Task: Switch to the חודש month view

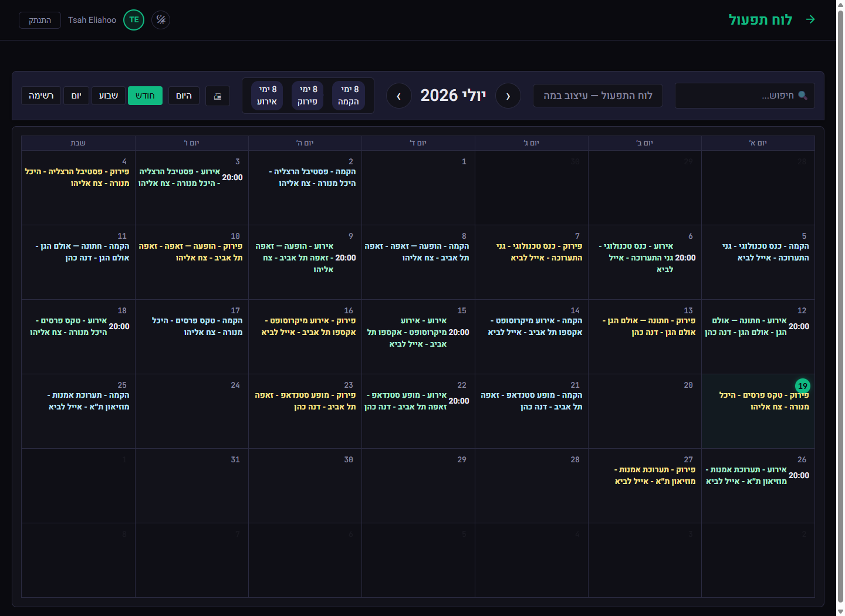Action: tap(145, 96)
